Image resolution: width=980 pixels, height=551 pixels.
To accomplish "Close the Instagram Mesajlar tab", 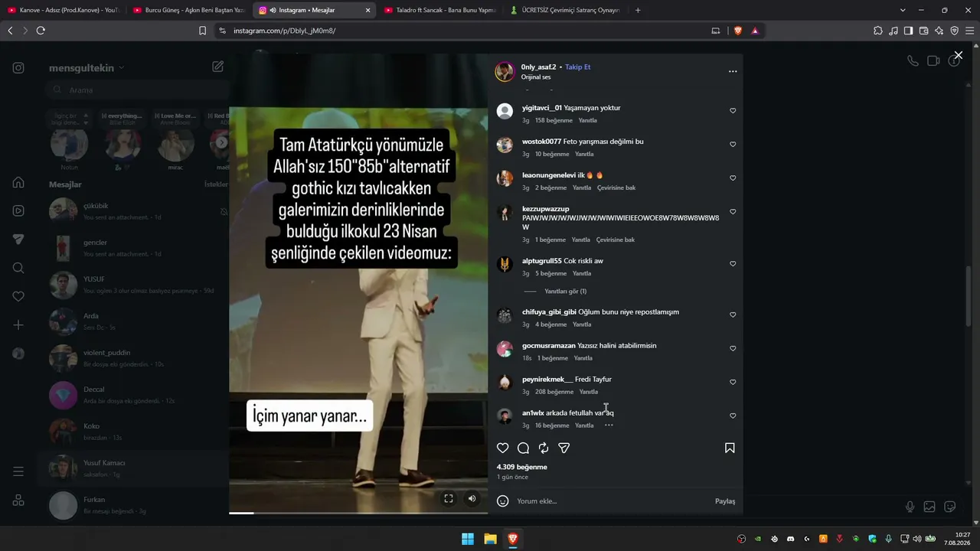I will pos(367,10).
